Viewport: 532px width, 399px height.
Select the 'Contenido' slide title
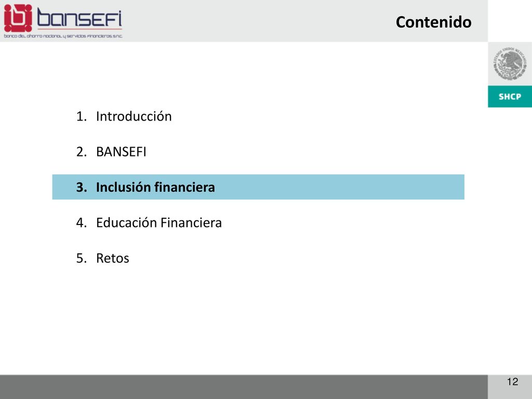pos(434,22)
